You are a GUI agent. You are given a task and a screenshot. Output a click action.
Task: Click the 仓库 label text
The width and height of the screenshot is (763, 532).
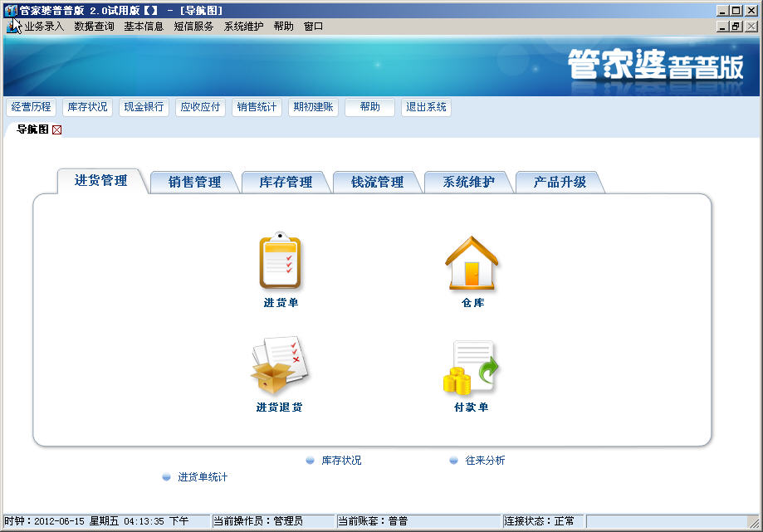472,303
